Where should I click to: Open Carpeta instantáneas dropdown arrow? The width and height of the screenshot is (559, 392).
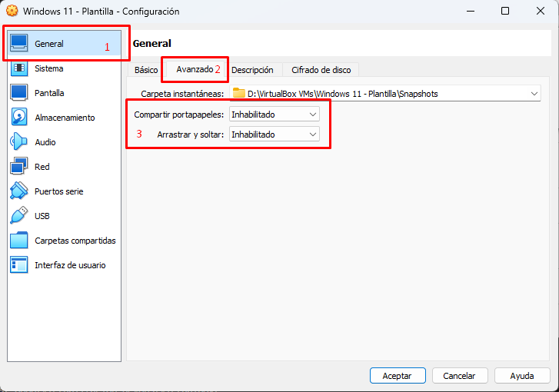(534, 94)
